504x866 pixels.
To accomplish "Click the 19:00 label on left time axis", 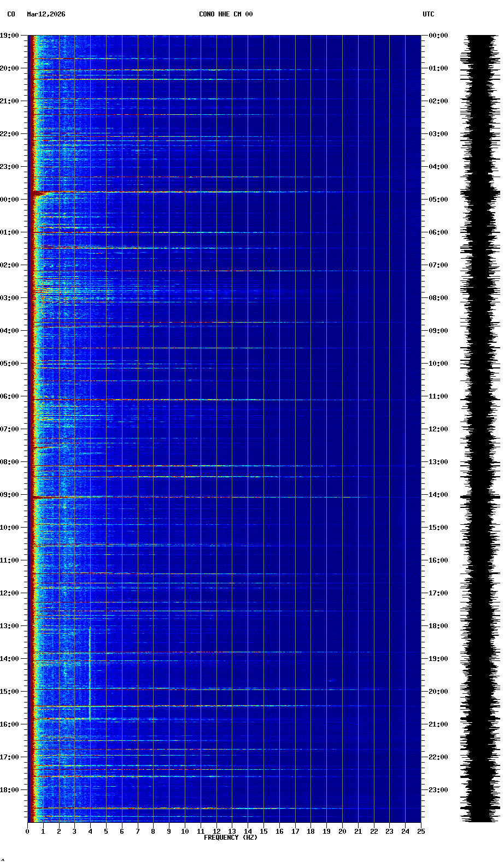I will (10, 36).
